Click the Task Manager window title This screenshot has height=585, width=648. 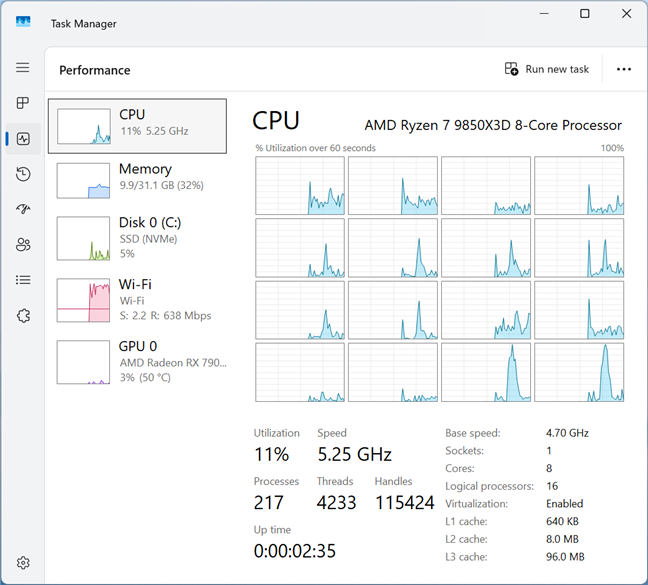[83, 24]
